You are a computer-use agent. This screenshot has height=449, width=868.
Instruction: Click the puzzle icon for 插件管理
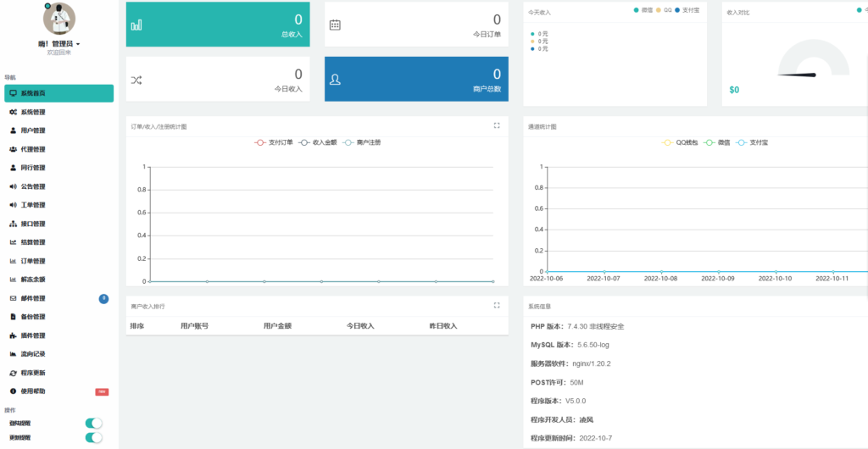pos(14,335)
